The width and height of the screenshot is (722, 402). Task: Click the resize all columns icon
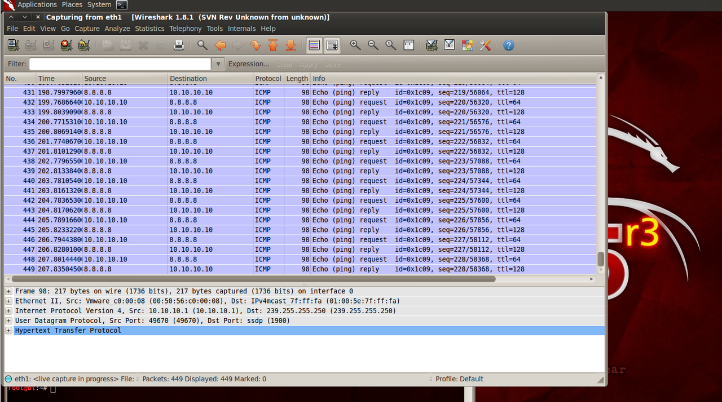click(x=408, y=45)
